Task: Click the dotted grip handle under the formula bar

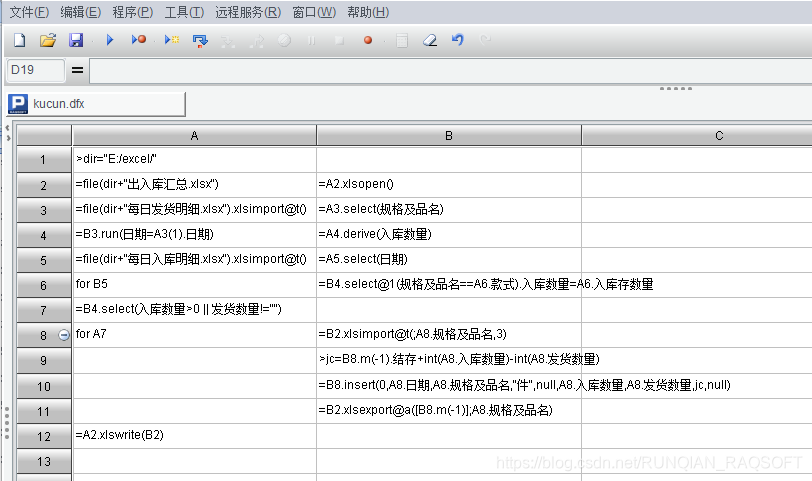Action: tap(676, 89)
